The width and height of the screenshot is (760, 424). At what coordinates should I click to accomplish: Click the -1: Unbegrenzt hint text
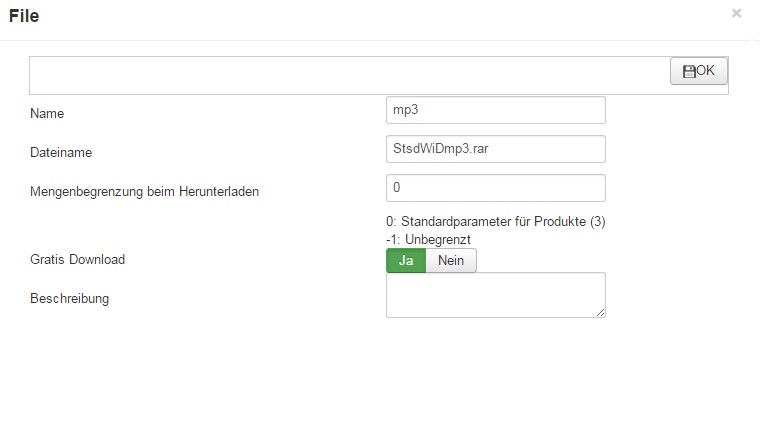(428, 240)
